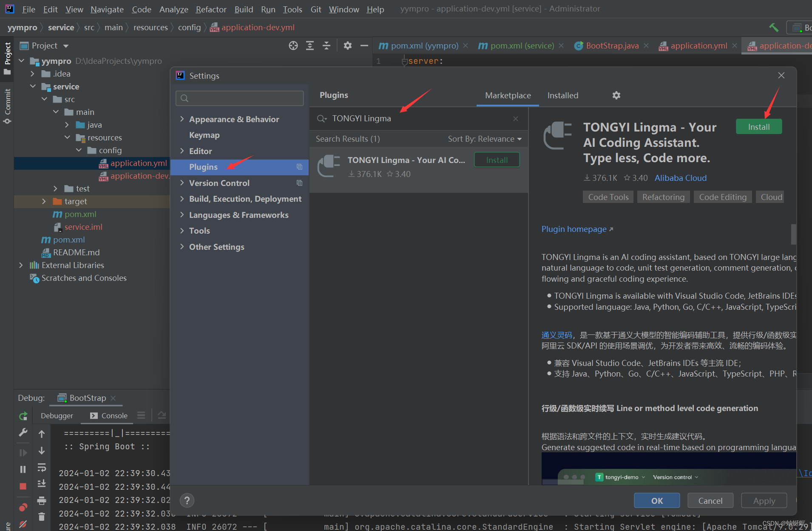The height and width of the screenshot is (531, 812).
Task: Click the console layout settings icon
Action: (141, 415)
